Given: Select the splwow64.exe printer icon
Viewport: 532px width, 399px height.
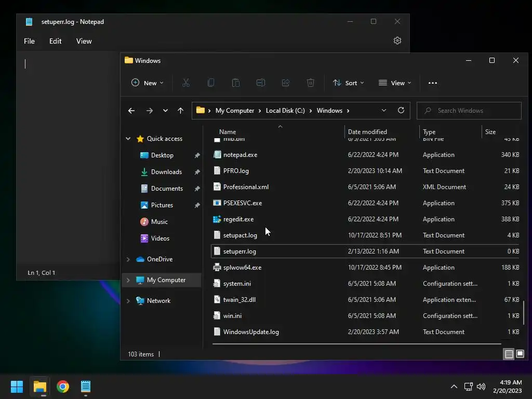Looking at the screenshot, I should point(217,268).
